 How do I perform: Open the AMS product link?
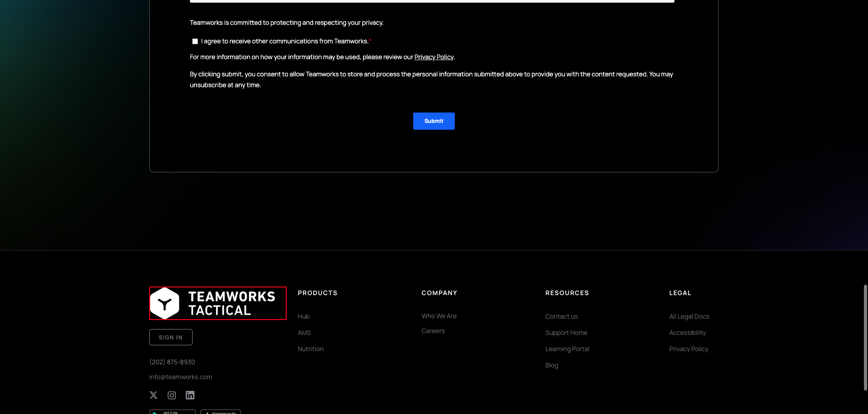(x=304, y=333)
